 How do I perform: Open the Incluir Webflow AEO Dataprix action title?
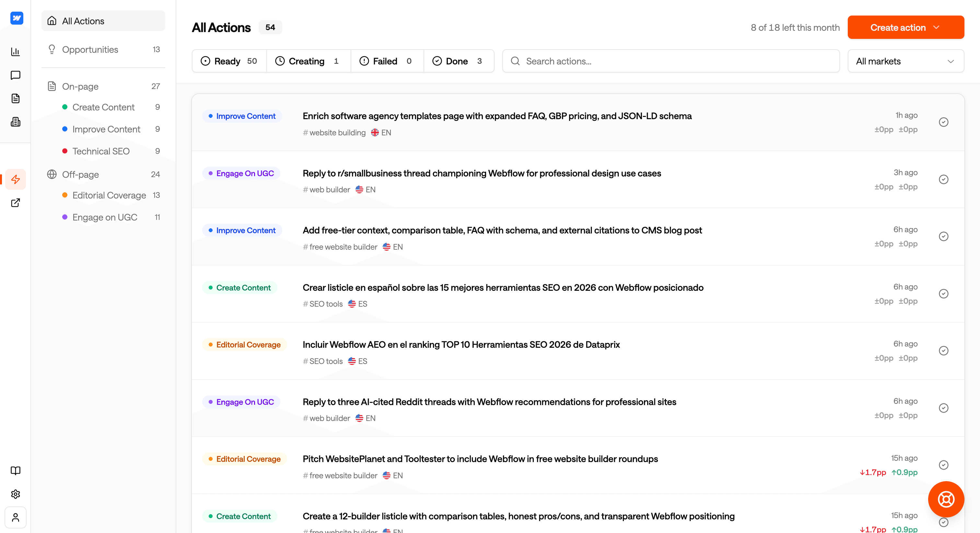coord(461,345)
